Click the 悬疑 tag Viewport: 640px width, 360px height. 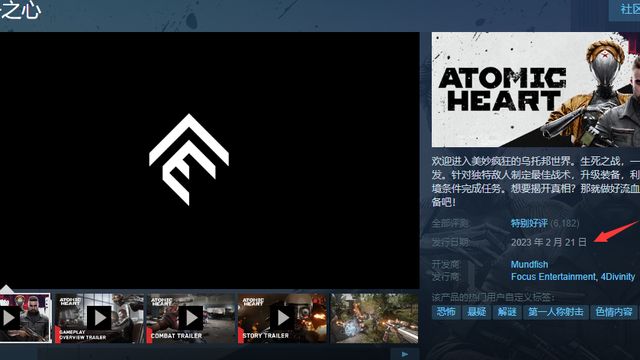pos(476,312)
